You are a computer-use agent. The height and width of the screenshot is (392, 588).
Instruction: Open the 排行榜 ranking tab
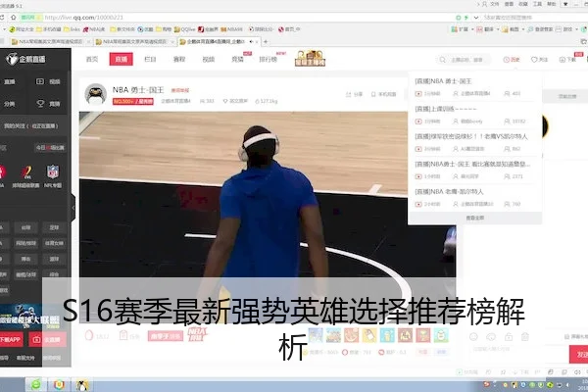269,59
